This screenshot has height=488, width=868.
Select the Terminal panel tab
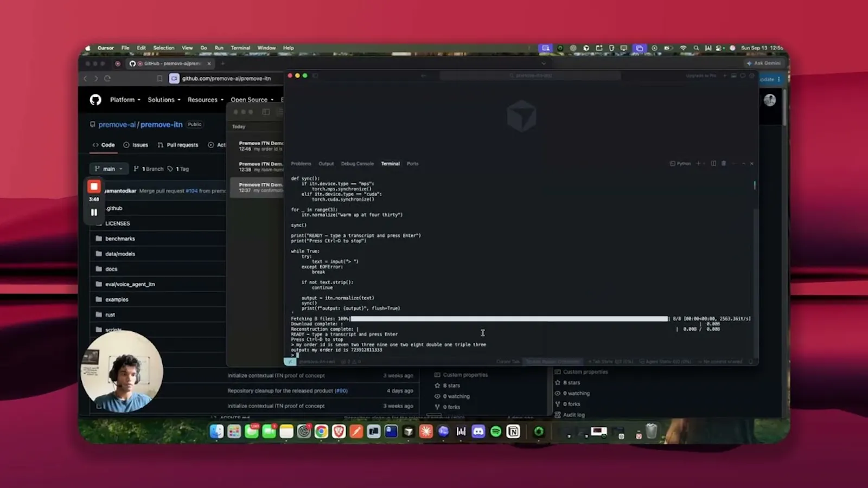click(390, 164)
